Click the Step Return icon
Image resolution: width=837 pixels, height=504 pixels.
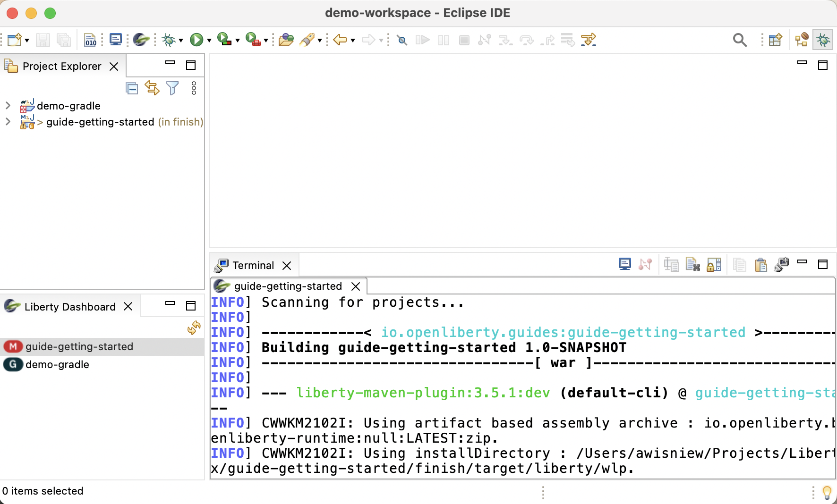pos(547,40)
